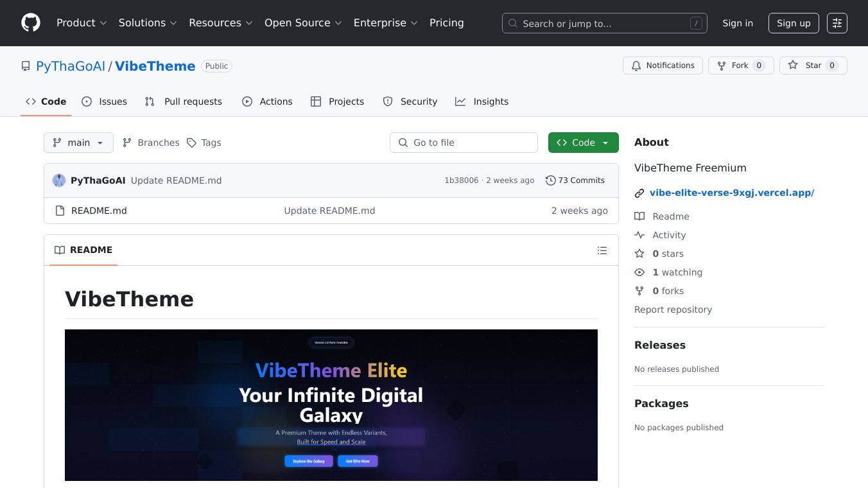
Task: Click the GitHub logo icon
Action: 31,23
